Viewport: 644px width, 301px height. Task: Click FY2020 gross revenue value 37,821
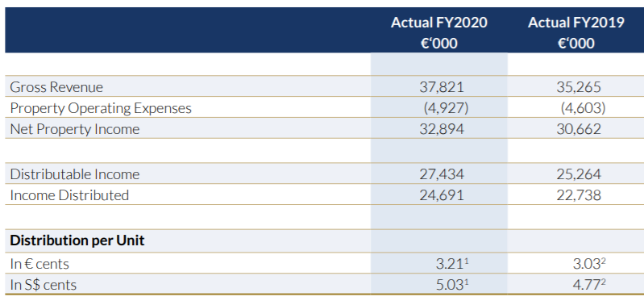442,87
